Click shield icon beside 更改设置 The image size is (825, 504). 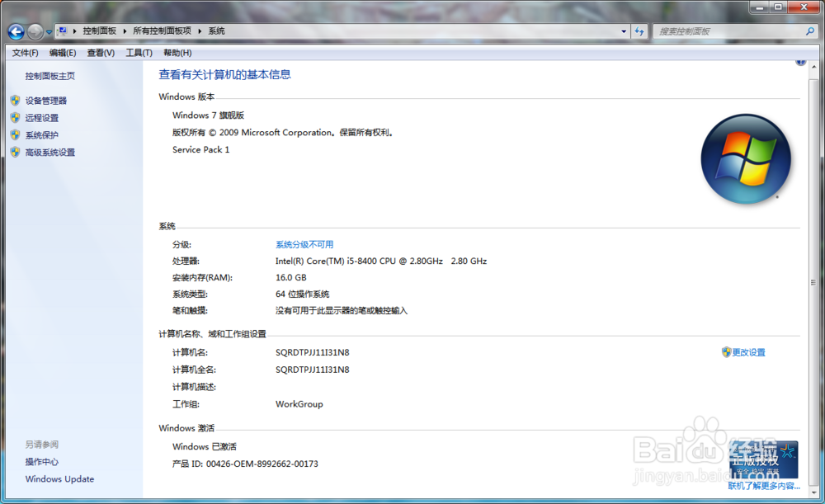coord(726,352)
